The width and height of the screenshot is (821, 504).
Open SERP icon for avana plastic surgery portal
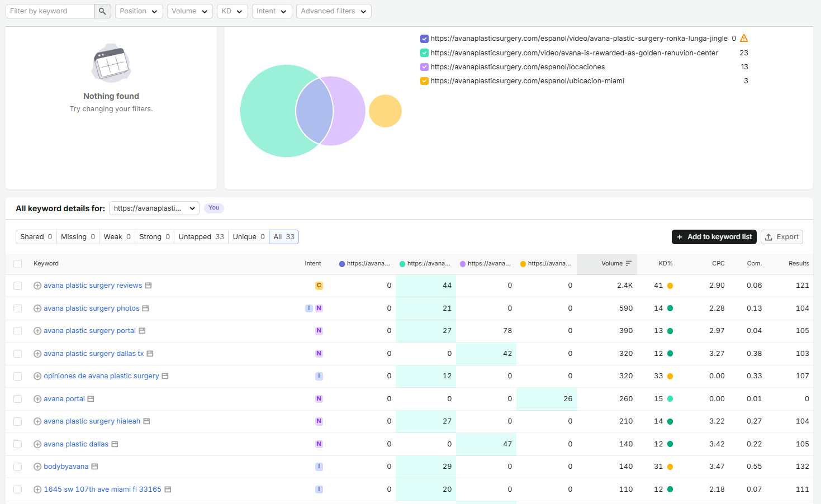142,331
